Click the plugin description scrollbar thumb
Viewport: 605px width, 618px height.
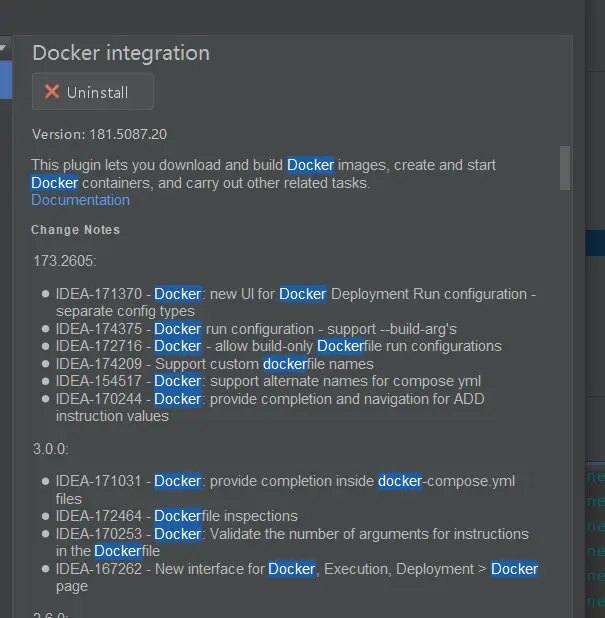[565, 168]
